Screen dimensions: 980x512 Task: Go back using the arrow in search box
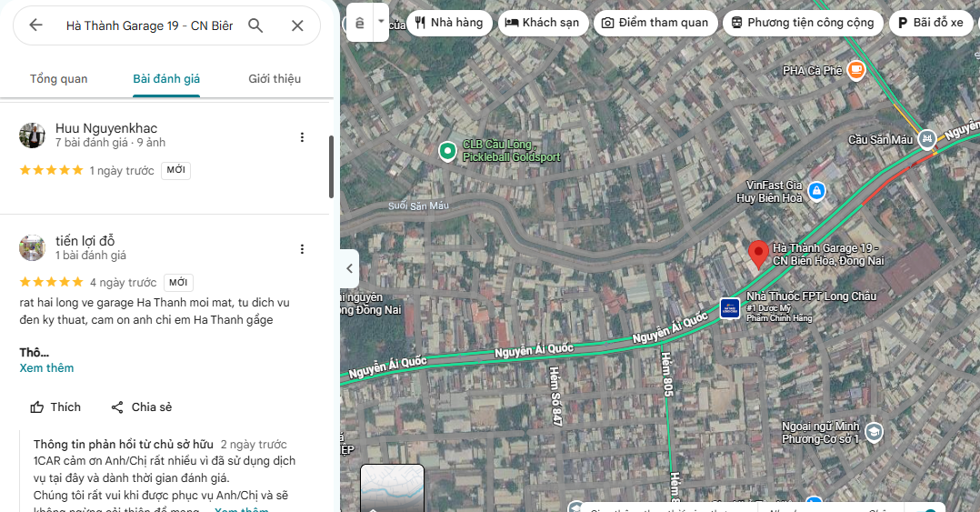pos(35,25)
